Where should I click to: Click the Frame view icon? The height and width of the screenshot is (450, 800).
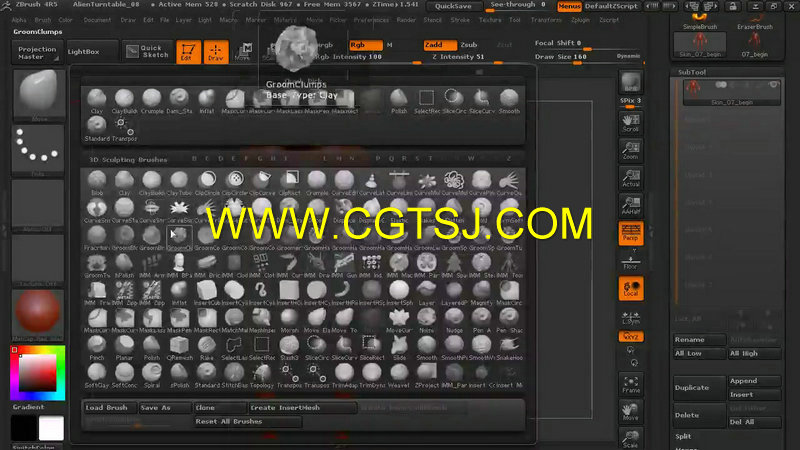[631, 384]
